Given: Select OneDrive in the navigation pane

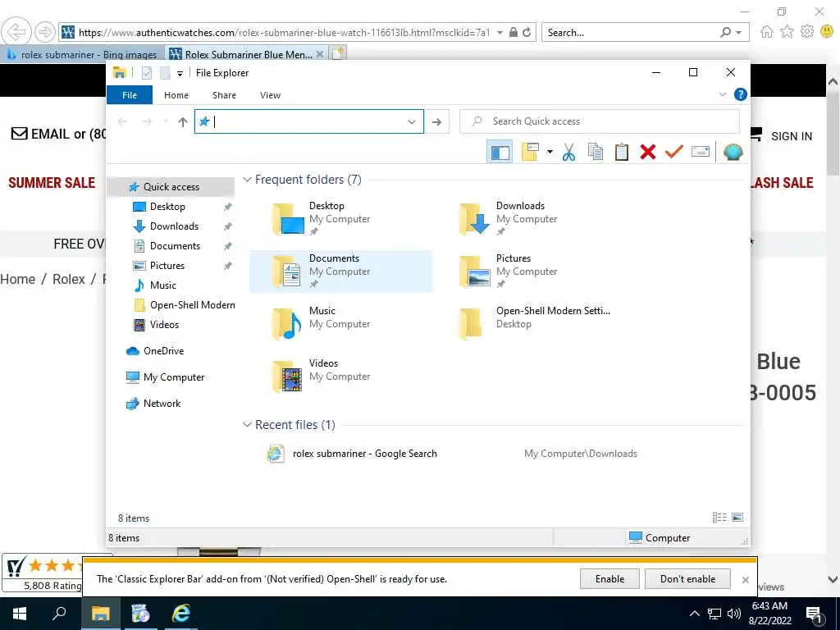Looking at the screenshot, I should pos(163,351).
